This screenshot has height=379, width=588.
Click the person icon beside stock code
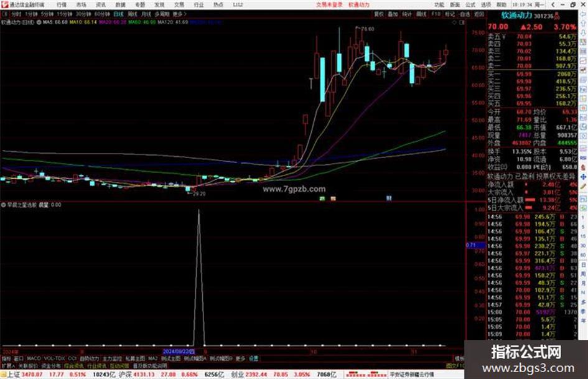(x=557, y=16)
